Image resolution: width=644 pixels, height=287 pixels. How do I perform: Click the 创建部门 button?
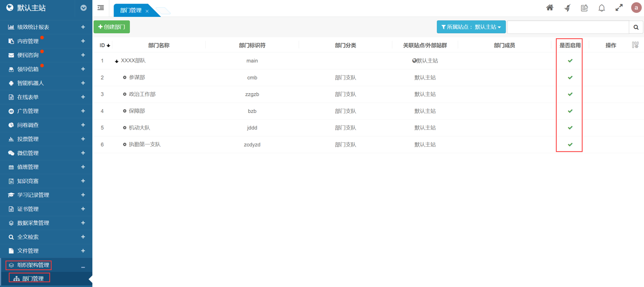click(x=112, y=27)
